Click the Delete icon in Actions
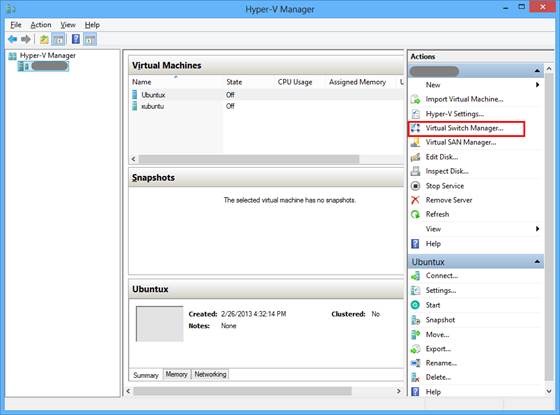Screen dimensions: 560x415 415,377
